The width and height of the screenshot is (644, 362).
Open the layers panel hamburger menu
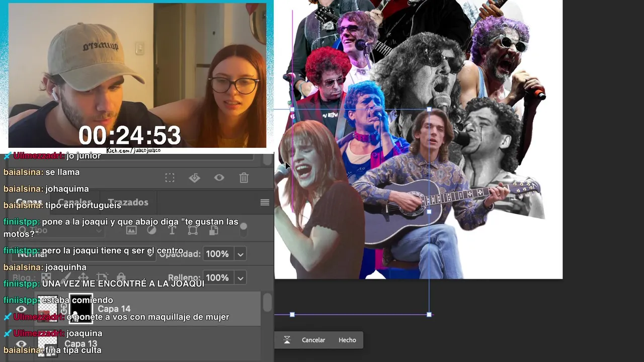265,203
